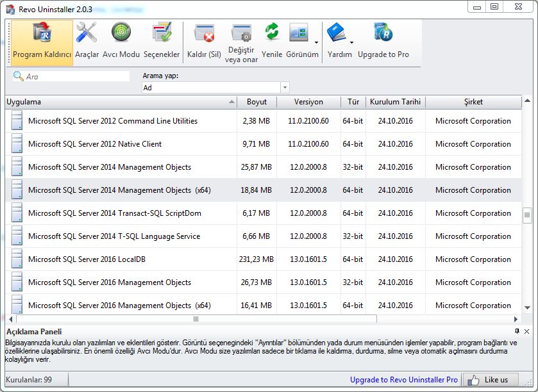Viewport: 538px width, 392px height.
Task: Click icon of 32-bit SQL Server 2014 Management Objects
Action: tap(17, 167)
